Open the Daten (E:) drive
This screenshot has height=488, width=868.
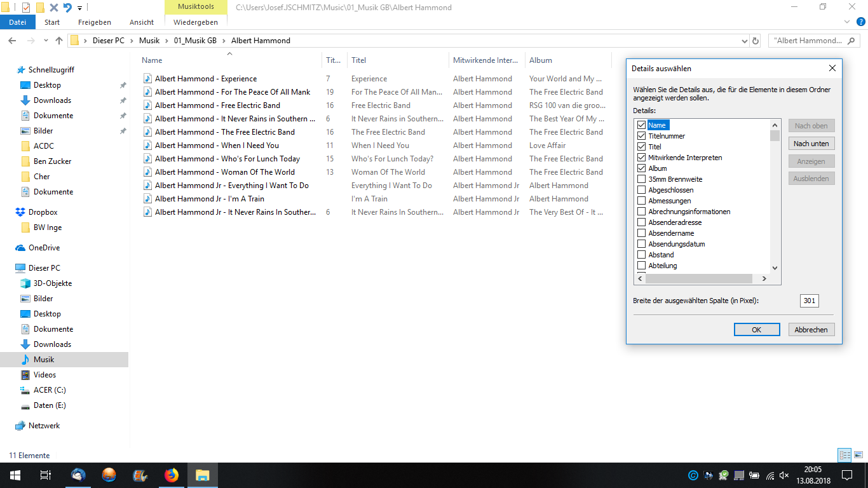click(x=50, y=405)
